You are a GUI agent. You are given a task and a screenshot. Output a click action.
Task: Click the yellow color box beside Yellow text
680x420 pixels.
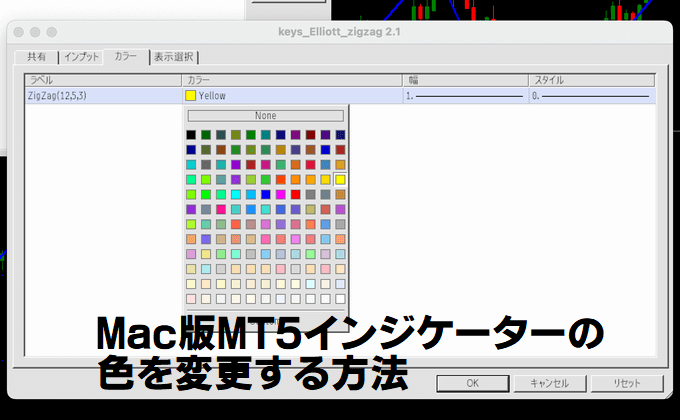[x=190, y=95]
